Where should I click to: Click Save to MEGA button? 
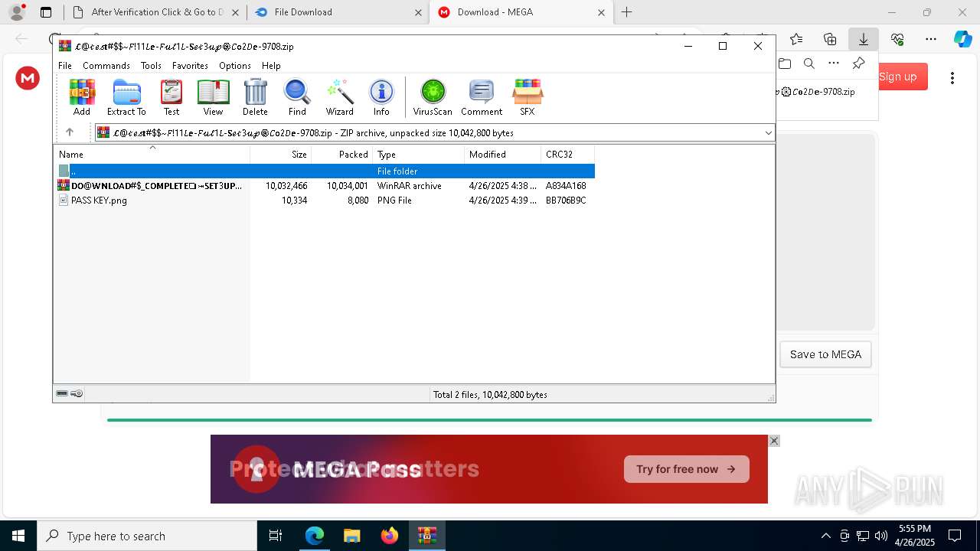click(825, 354)
